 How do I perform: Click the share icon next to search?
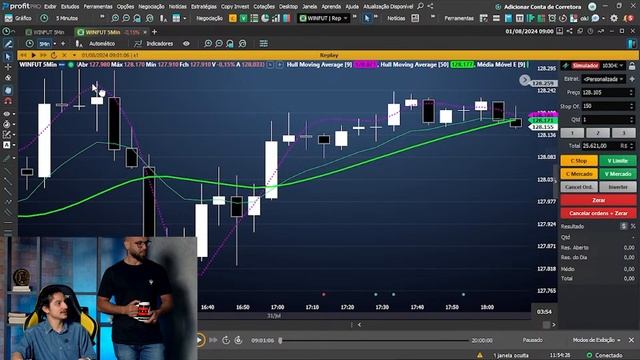click(x=430, y=6)
